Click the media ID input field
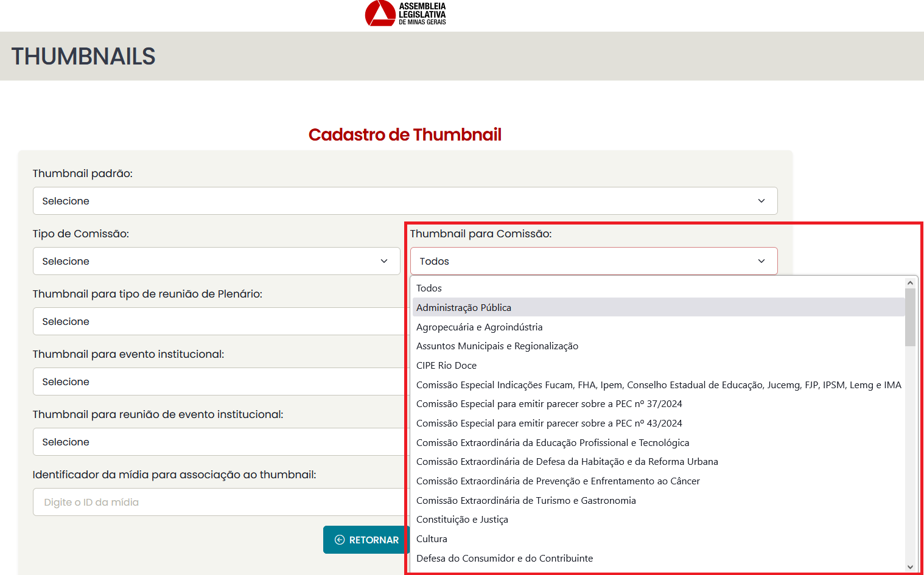Viewport: 924px width, 575px height. click(219, 502)
